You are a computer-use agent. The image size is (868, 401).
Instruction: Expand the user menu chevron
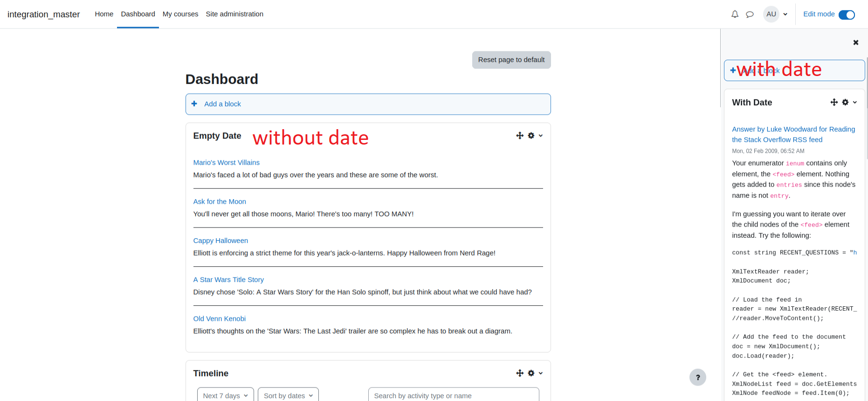click(x=785, y=14)
